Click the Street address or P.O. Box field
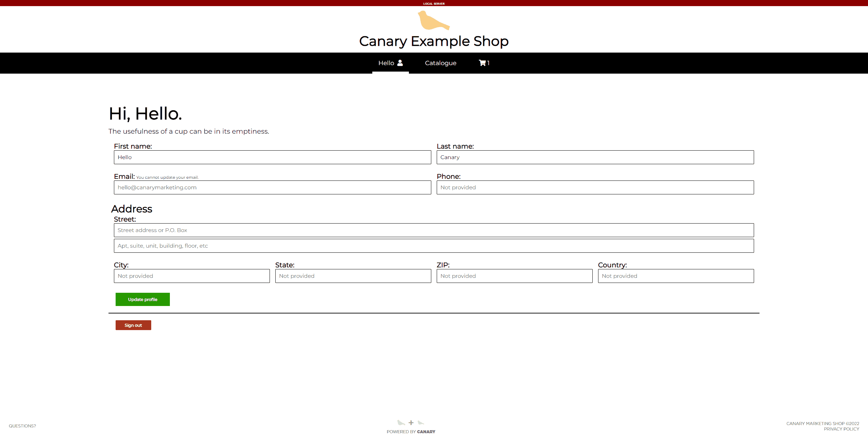The image size is (868, 440). point(434,230)
